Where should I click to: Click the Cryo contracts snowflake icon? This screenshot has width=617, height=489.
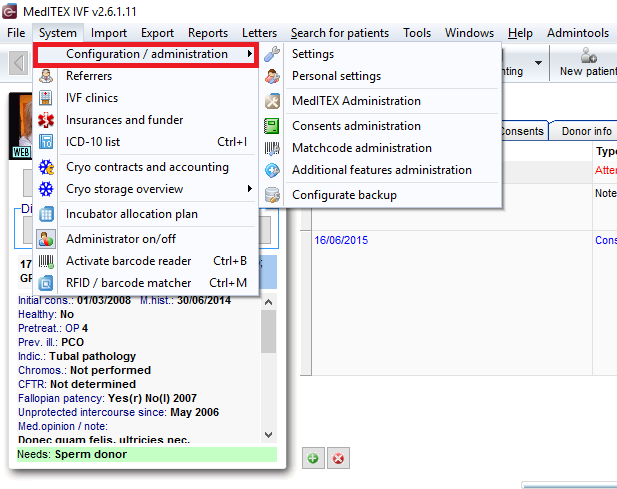coord(46,167)
